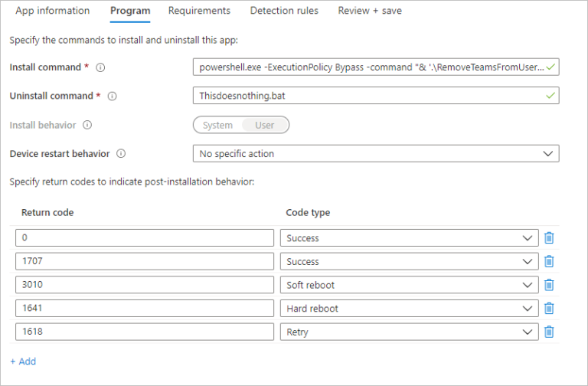The width and height of the screenshot is (588, 386).
Task: Focus the Uninstall command field Thisdoesnothing.bat
Action: click(x=376, y=96)
